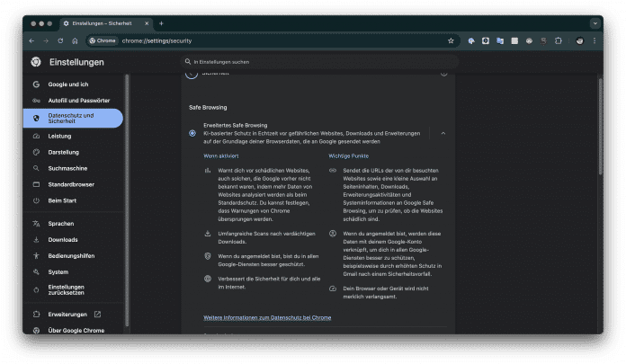
Task: Select Datenschutz und Sicherheit in sidebar
Action: [74, 118]
